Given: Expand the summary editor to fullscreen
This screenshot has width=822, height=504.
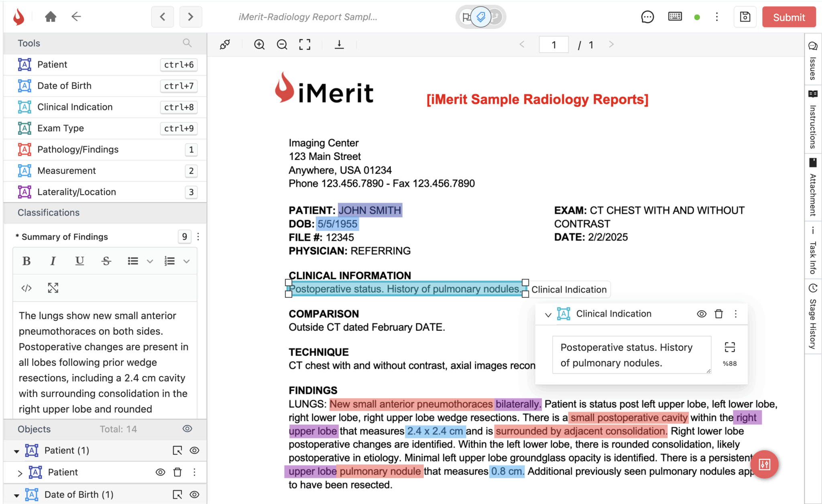Looking at the screenshot, I should pos(53,288).
